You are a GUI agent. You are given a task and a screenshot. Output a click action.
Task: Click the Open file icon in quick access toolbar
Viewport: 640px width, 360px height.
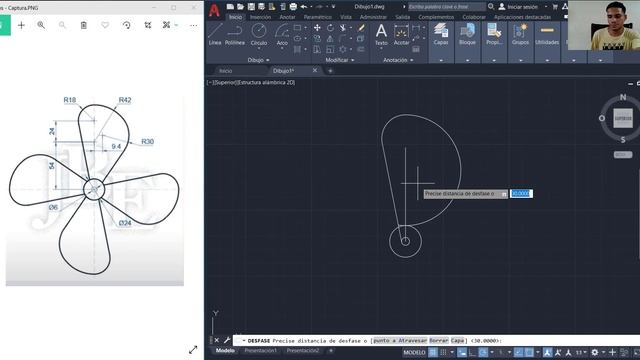pyautogui.click(x=240, y=7)
